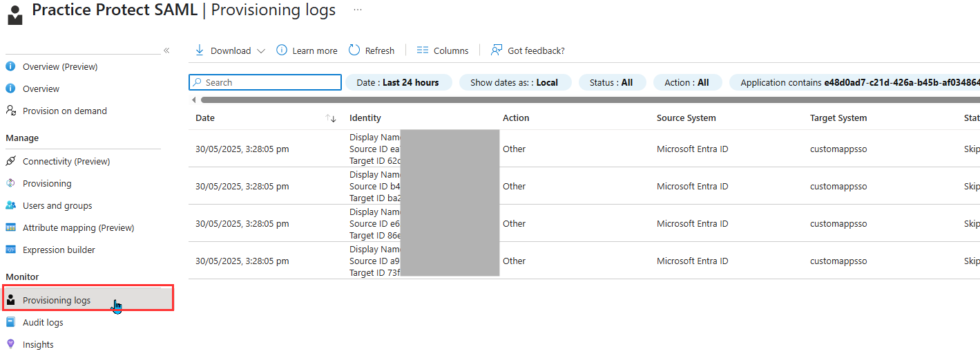Image resolution: width=980 pixels, height=356 pixels.
Task: Click the horizontal scrollbar above the table
Action: click(x=589, y=100)
